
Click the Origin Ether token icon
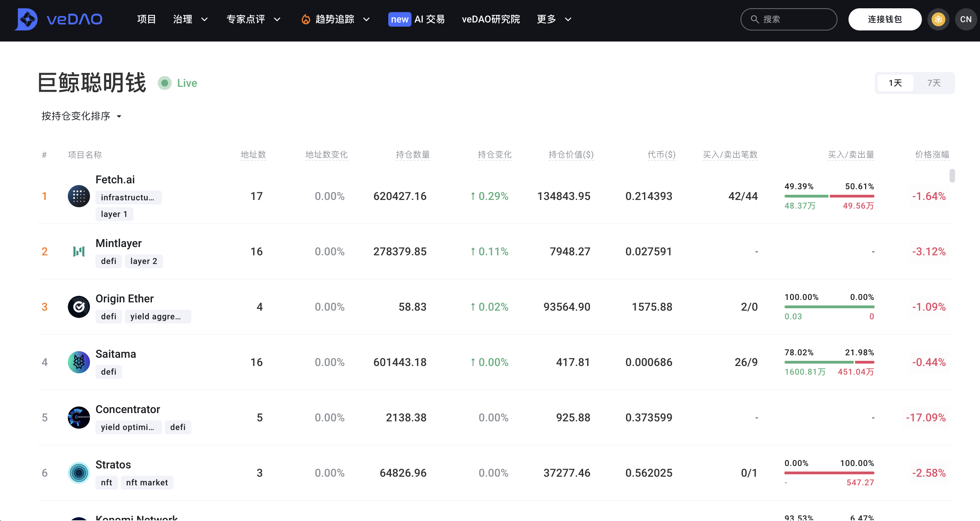click(x=79, y=307)
